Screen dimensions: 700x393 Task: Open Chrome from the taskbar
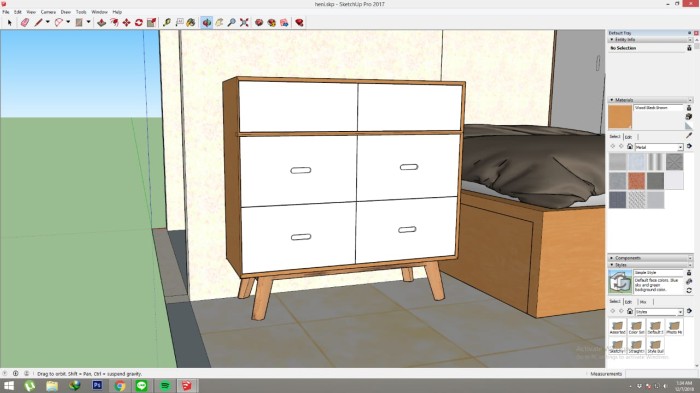click(120, 385)
